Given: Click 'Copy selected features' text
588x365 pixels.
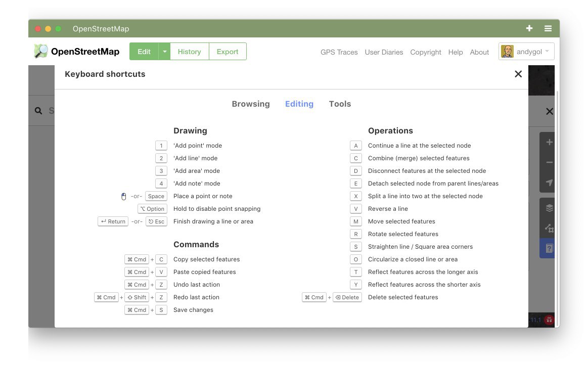Looking at the screenshot, I should click(x=206, y=259).
